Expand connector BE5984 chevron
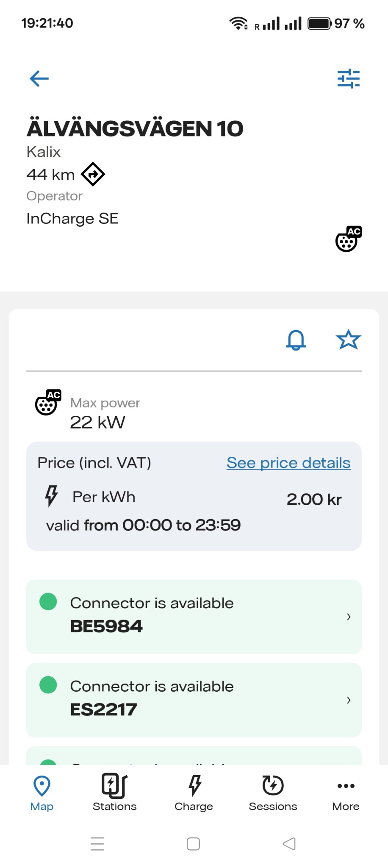Image resolution: width=388 pixels, height=868 pixels. click(349, 617)
